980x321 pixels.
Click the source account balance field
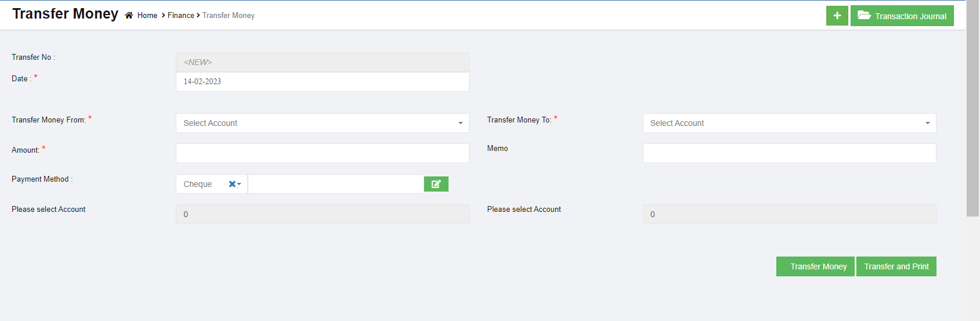(x=322, y=214)
